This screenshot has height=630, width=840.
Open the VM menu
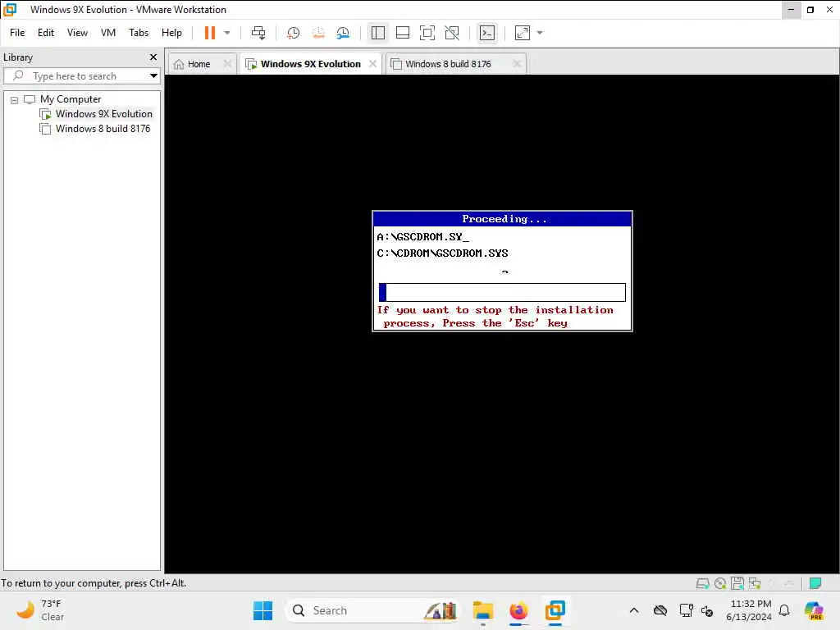pyautogui.click(x=108, y=33)
